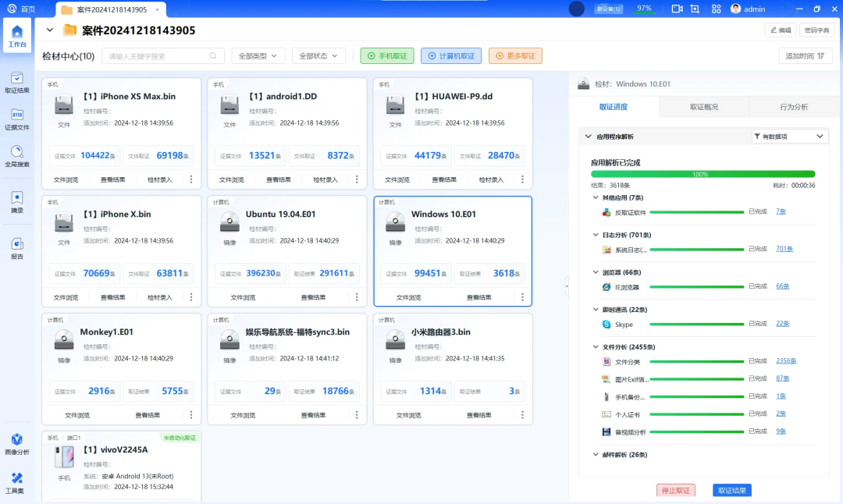
Task: Switch to the 取证进度 tab
Action: 614,107
